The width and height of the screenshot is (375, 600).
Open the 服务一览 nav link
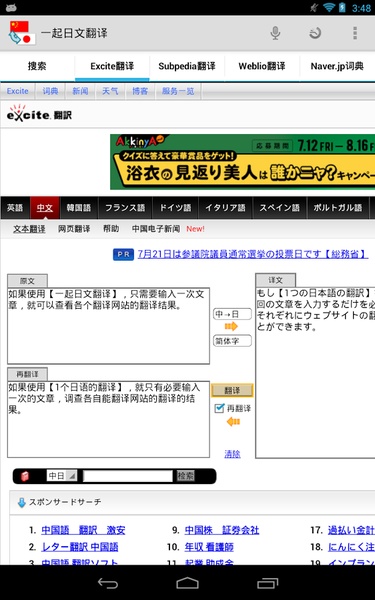(x=178, y=91)
